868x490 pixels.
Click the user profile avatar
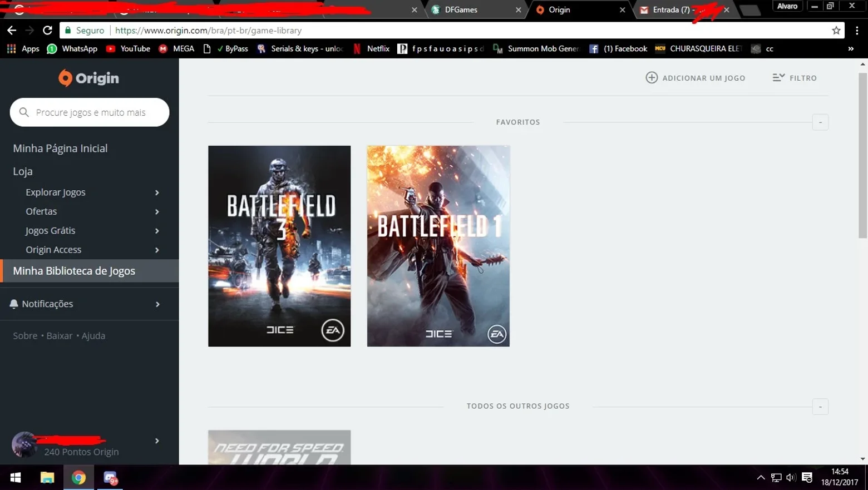(24, 444)
